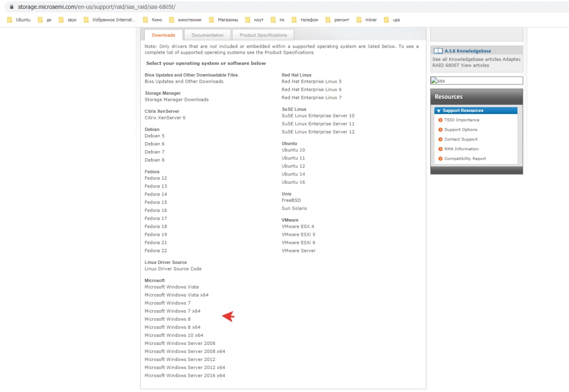Select Ubuntu 14 drivers
The width and height of the screenshot is (569, 392).
(293, 174)
